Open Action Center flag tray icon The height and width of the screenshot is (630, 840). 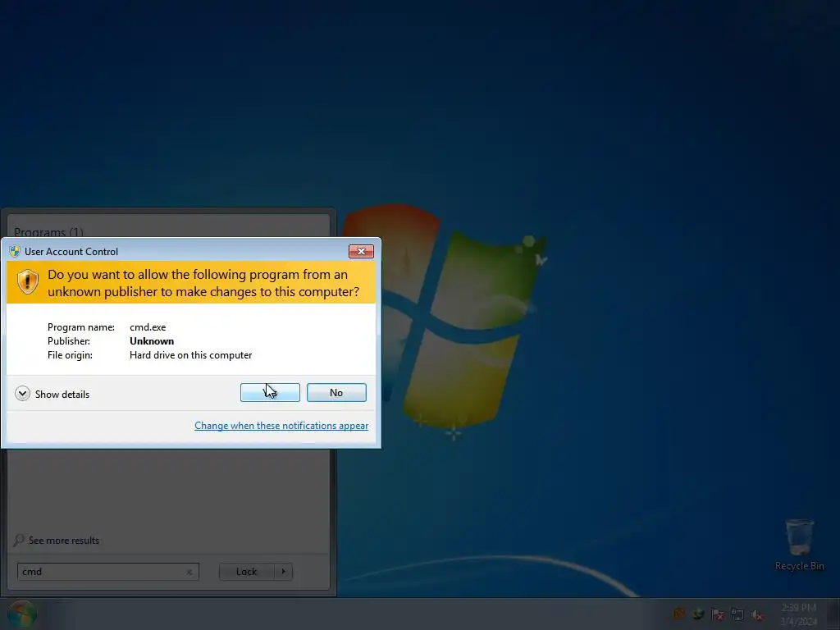coord(718,614)
